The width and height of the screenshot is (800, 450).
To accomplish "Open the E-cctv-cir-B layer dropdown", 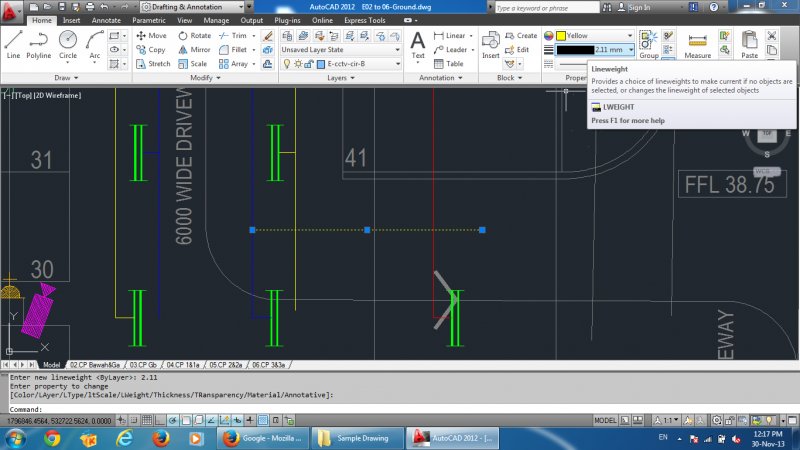I will coord(341,64).
